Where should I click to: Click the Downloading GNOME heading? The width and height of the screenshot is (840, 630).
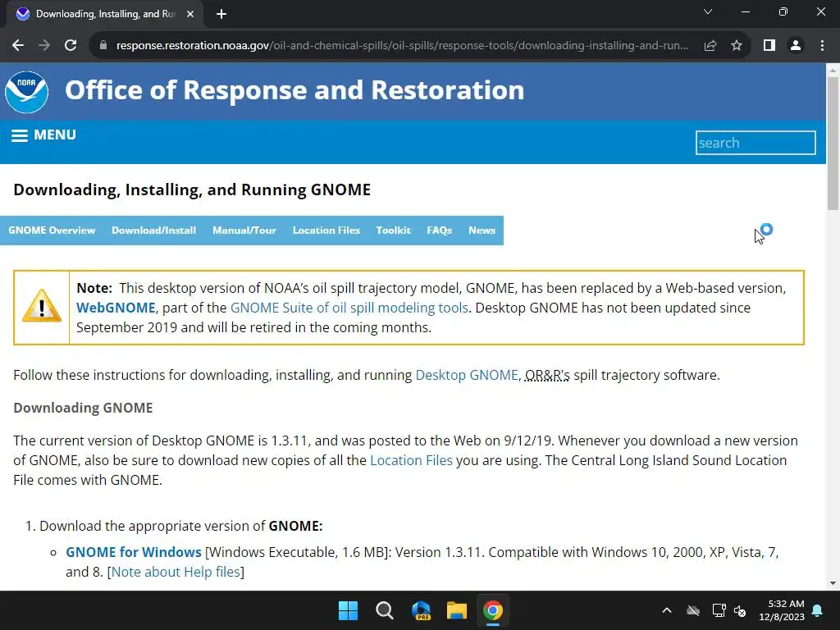pos(83,409)
